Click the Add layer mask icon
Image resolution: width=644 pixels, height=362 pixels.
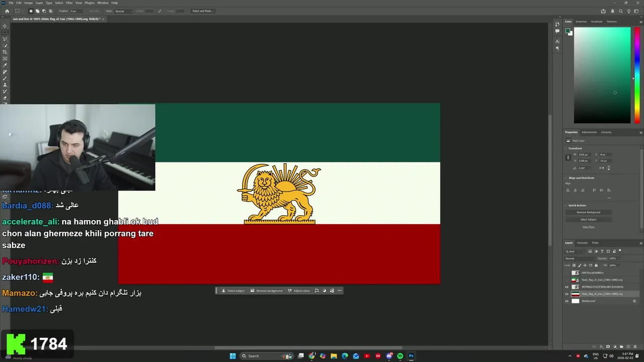point(608,346)
